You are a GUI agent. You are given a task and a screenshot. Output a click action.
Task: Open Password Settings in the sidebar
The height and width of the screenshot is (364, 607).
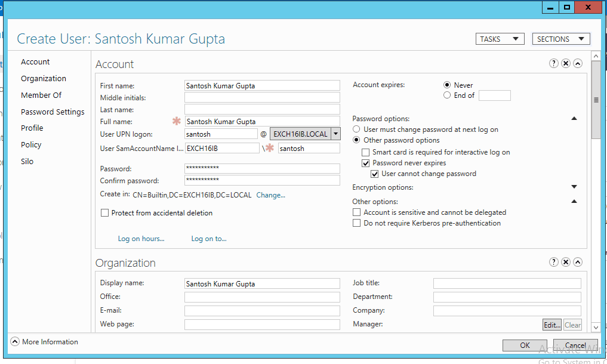tap(53, 112)
